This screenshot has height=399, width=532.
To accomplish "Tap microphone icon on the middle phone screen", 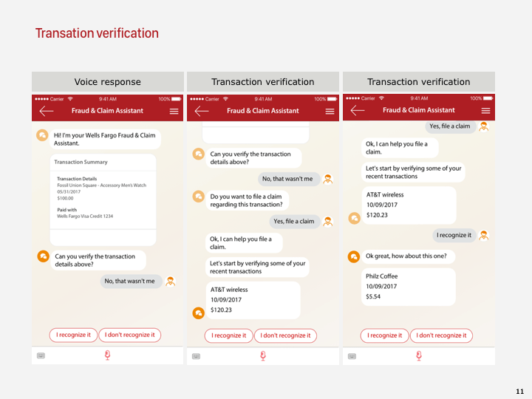I will pyautogui.click(x=263, y=355).
